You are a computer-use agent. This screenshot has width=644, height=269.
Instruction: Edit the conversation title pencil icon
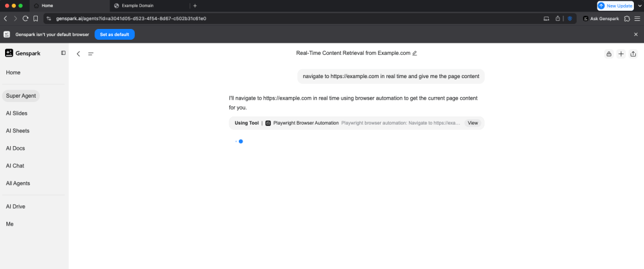pos(415,53)
